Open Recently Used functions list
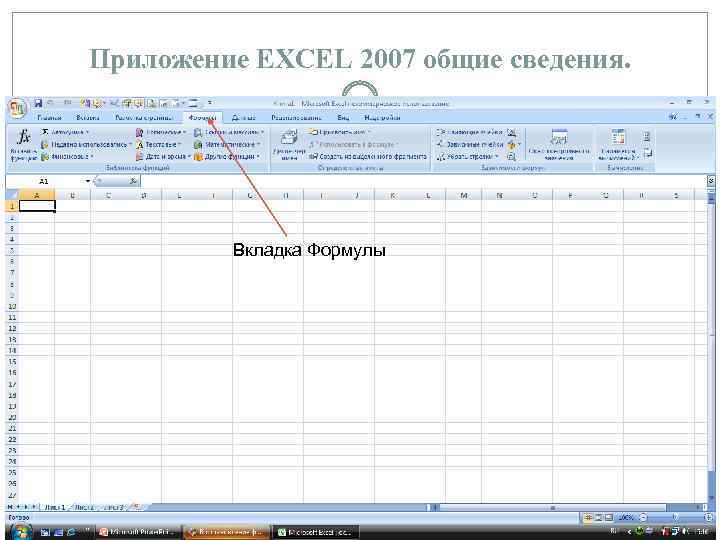The width and height of the screenshot is (720, 540). click(86, 145)
